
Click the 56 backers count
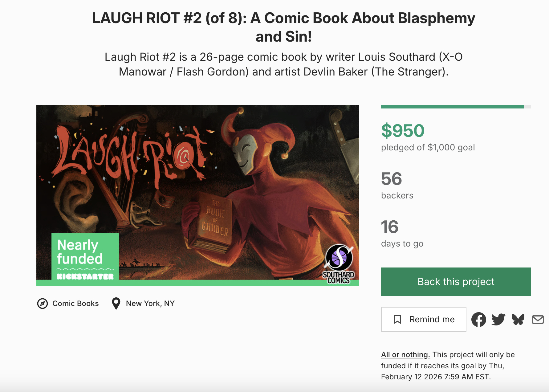click(391, 179)
